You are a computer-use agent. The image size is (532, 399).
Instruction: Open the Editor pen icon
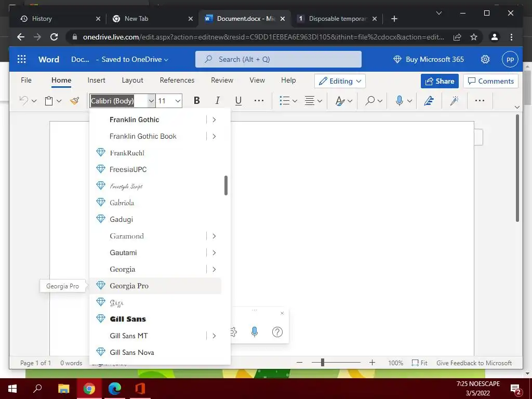(x=429, y=100)
